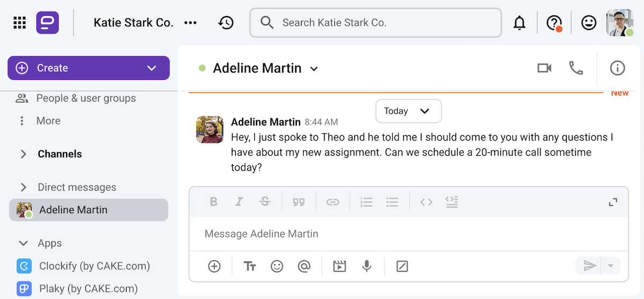The image size is (644, 299).
Task: Open notifications bell
Action: click(x=519, y=23)
